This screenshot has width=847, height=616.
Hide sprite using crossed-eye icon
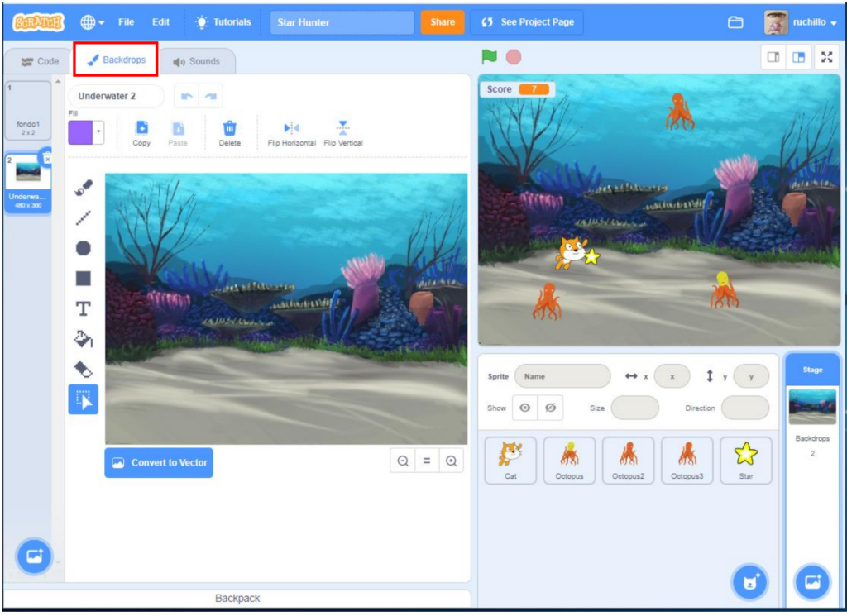coord(550,408)
